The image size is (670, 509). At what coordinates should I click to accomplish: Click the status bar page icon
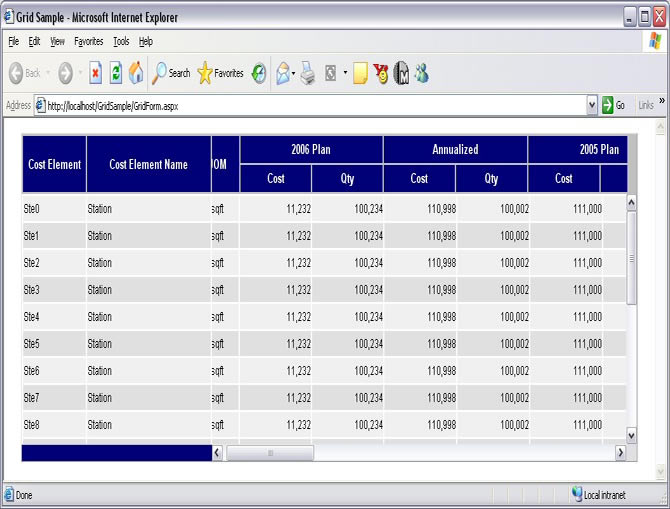(9, 494)
